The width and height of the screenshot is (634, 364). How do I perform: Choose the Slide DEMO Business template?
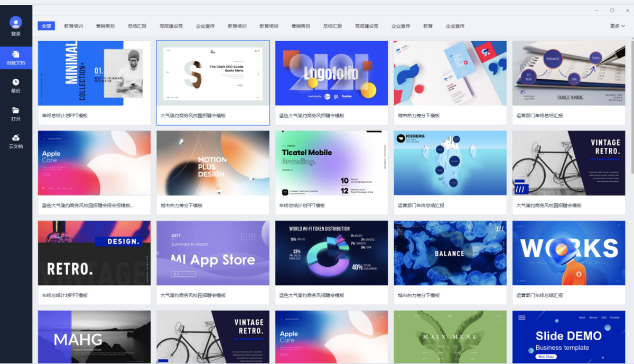tap(569, 337)
